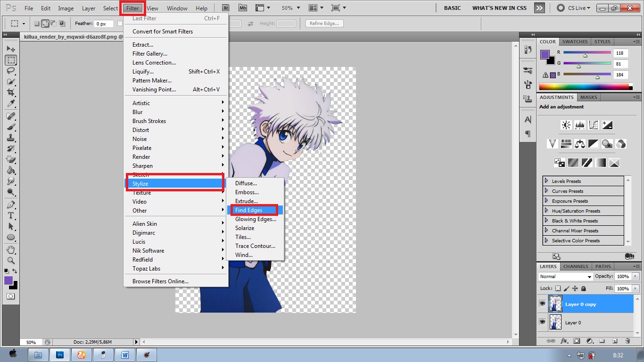This screenshot has width=644, height=362.
Task: Pick the Type tool
Action: pyautogui.click(x=11, y=215)
